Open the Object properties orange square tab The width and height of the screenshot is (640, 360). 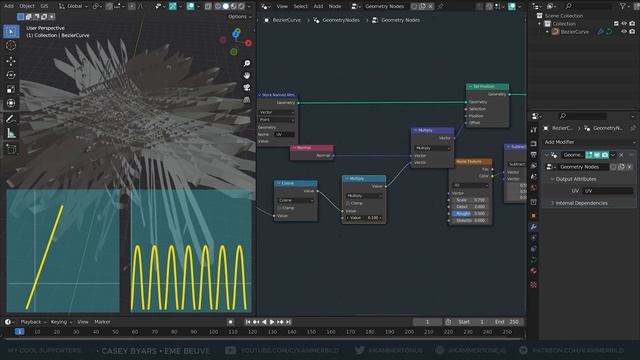pyautogui.click(x=533, y=216)
